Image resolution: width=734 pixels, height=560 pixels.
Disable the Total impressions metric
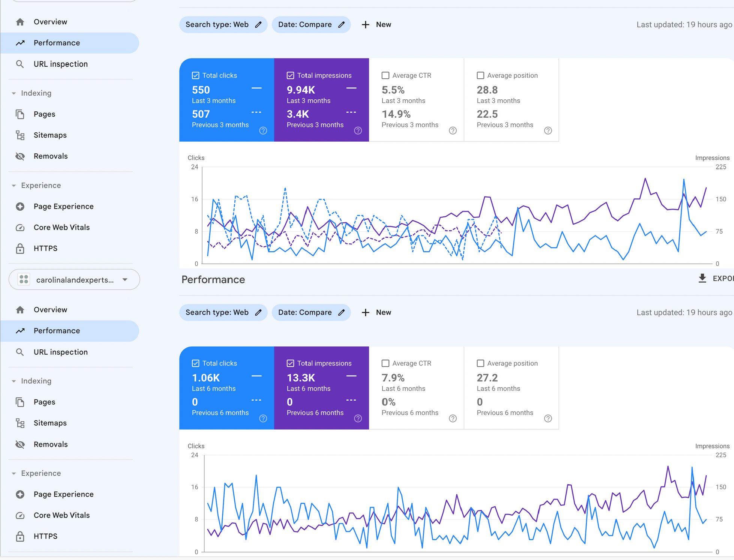290,75
